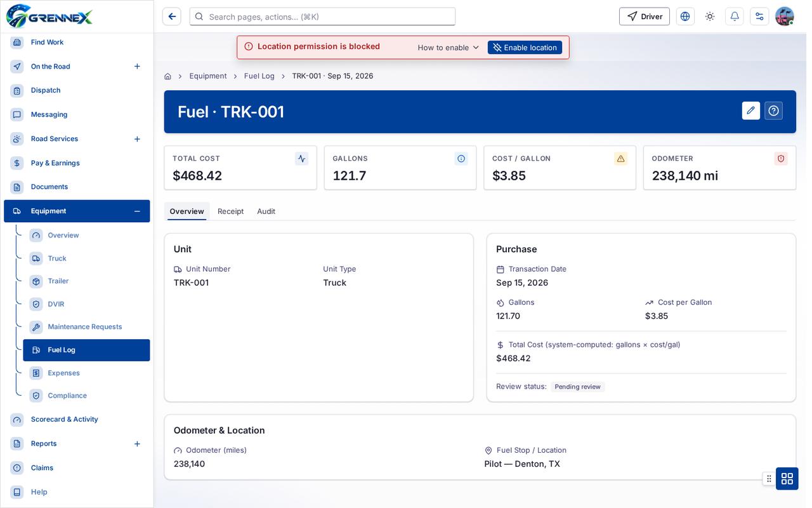The image size is (812, 508).
Task: Switch to the Receipt tab
Action: pyautogui.click(x=230, y=211)
